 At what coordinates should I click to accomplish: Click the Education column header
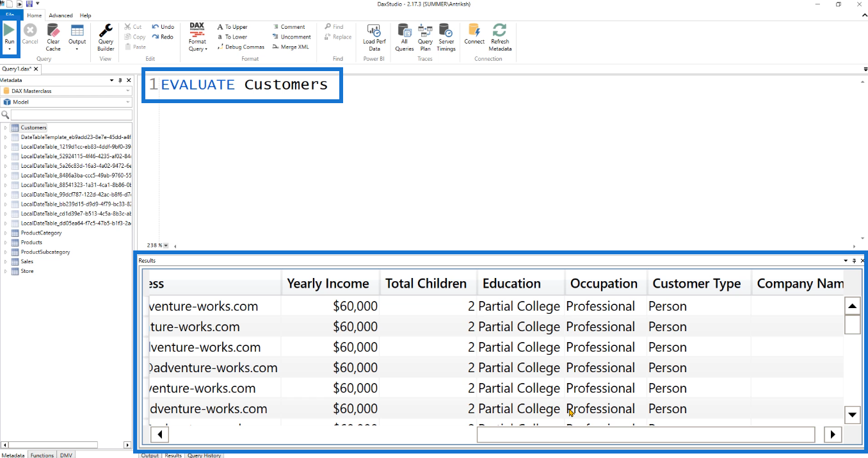[521, 283]
